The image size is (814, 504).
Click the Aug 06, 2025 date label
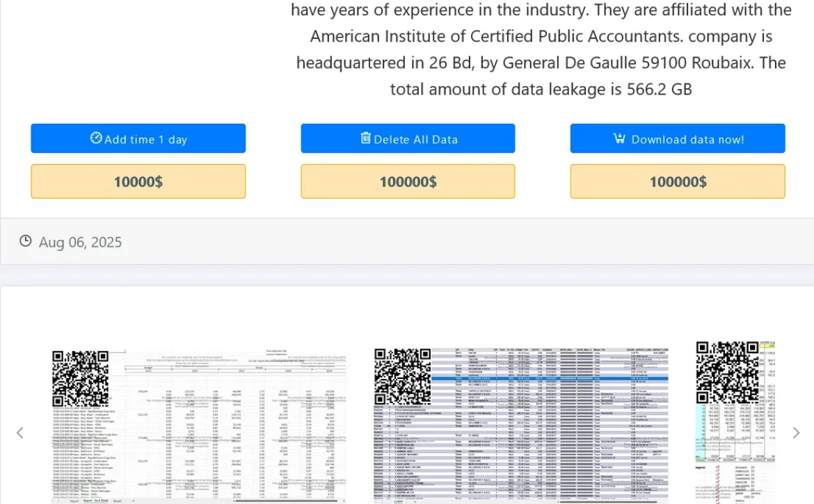pyautogui.click(x=80, y=242)
